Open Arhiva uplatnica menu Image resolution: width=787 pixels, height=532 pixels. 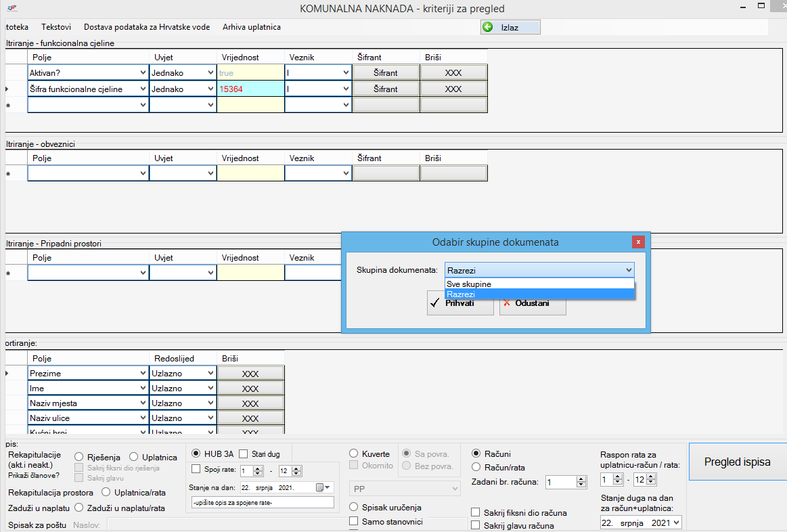tap(251, 27)
